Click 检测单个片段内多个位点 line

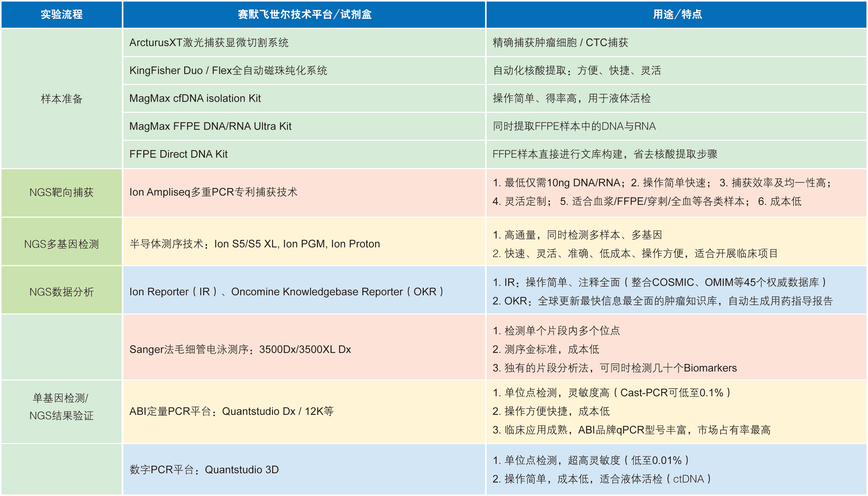556,331
